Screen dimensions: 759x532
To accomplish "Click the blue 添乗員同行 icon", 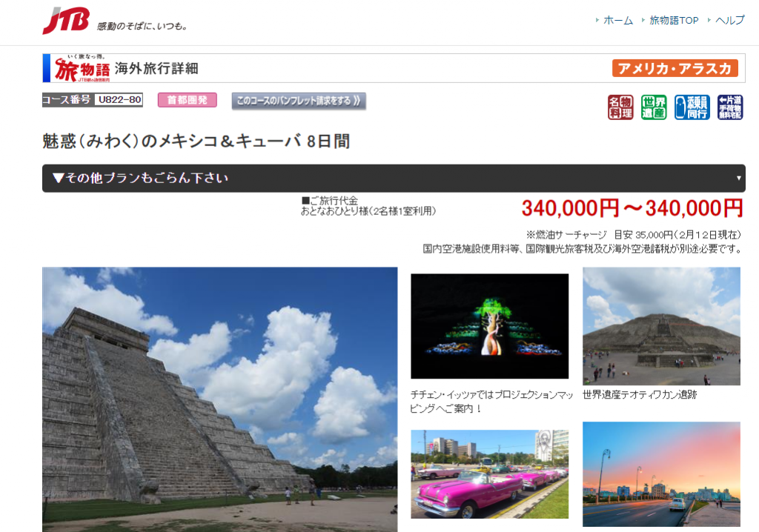I will click(692, 107).
